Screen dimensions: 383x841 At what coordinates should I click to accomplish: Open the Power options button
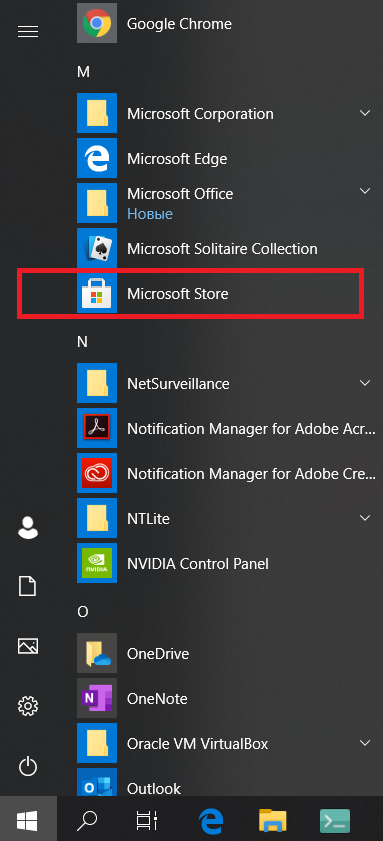[x=28, y=766]
